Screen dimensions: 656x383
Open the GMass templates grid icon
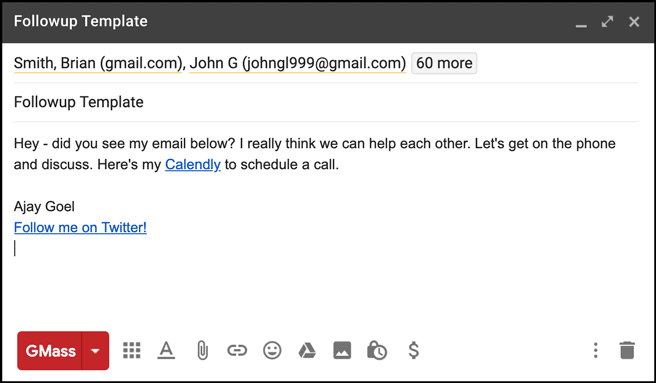[132, 350]
